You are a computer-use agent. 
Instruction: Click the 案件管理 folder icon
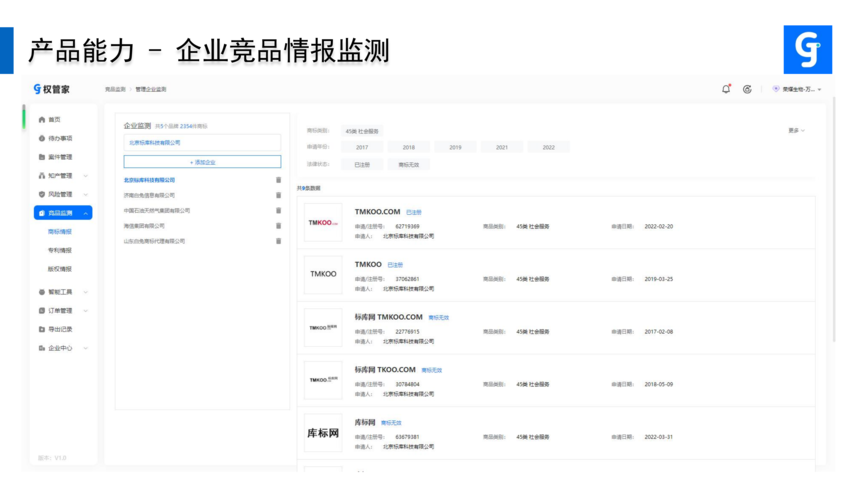tap(42, 157)
